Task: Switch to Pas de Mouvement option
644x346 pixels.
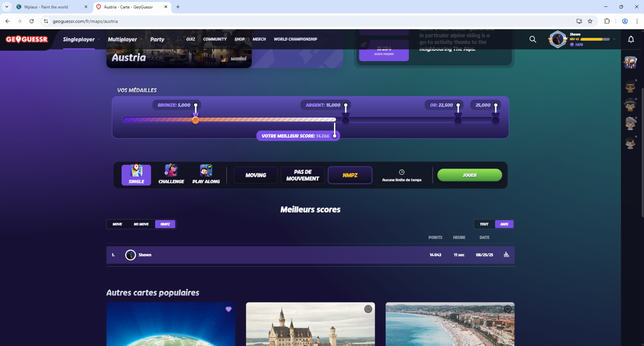Action: pyautogui.click(x=303, y=175)
